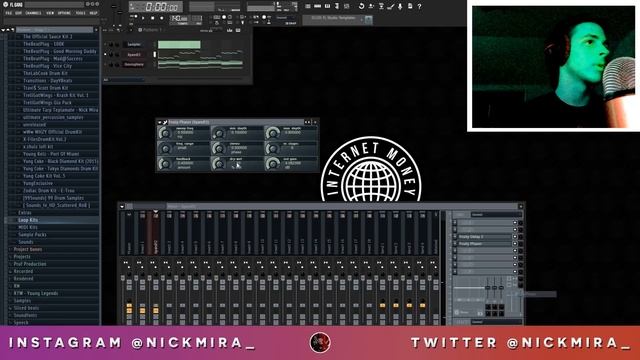The image size is (640, 360).
Task: Click the nr. stages knob in Phaser
Action: click(x=272, y=148)
